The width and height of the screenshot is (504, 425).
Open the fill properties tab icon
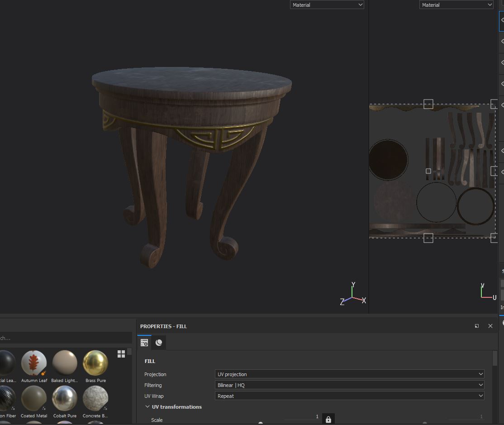(x=144, y=343)
